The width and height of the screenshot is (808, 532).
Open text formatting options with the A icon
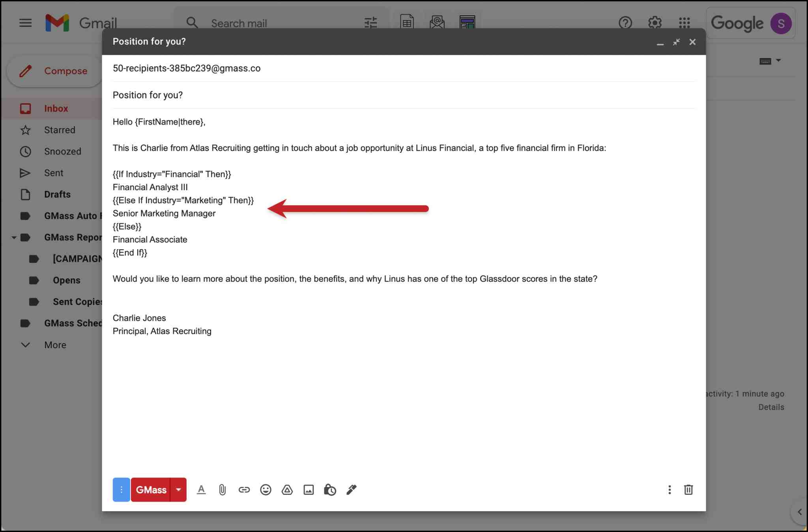(201, 490)
